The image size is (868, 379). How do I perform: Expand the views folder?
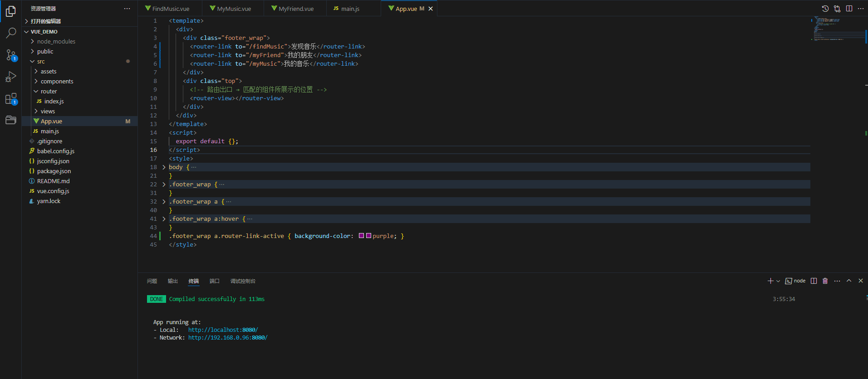click(x=79, y=111)
